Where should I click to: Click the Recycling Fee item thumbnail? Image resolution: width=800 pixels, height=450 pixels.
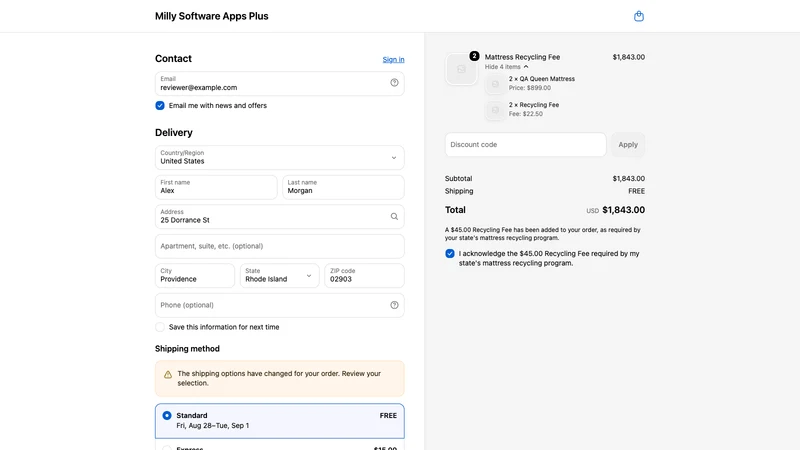495,110
